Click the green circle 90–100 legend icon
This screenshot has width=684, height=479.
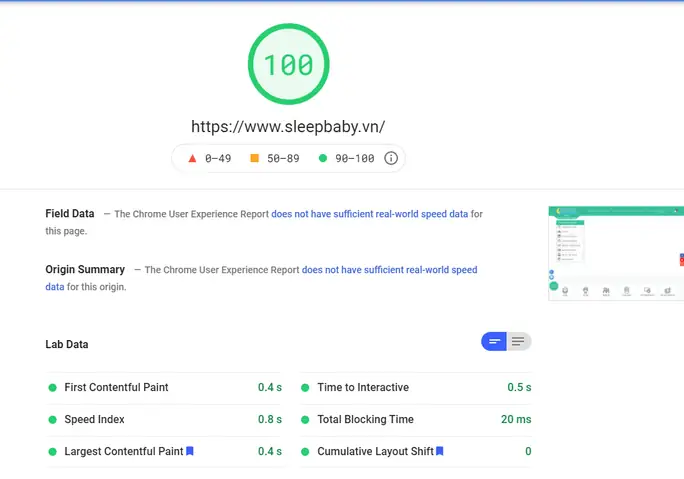323,158
